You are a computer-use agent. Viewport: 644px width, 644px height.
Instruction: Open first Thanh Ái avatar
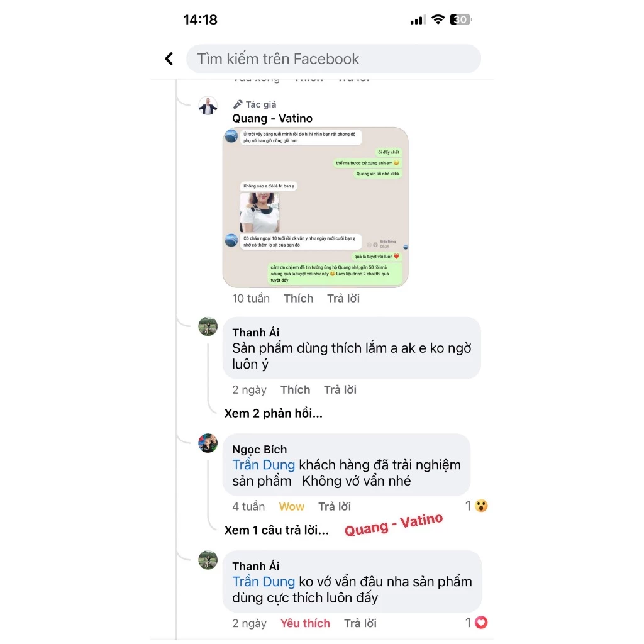(x=208, y=326)
